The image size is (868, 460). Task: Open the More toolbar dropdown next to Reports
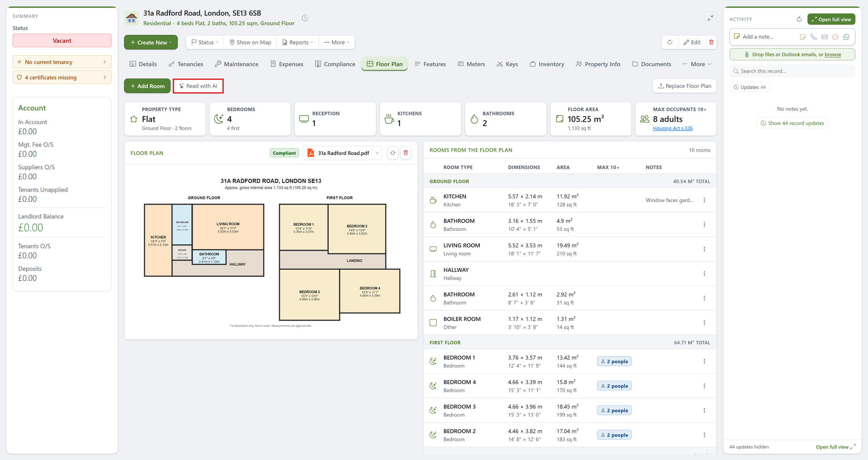[337, 42]
